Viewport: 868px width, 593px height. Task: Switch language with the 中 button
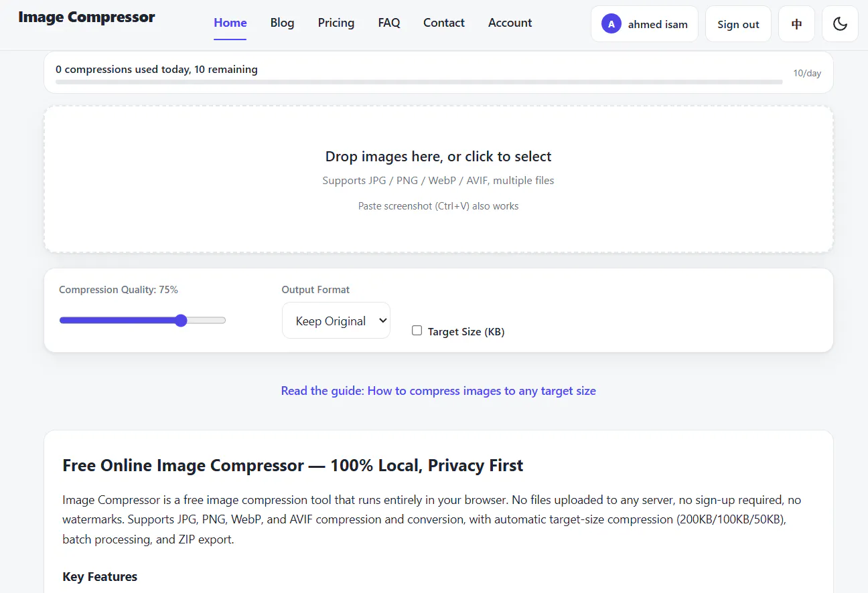[796, 24]
